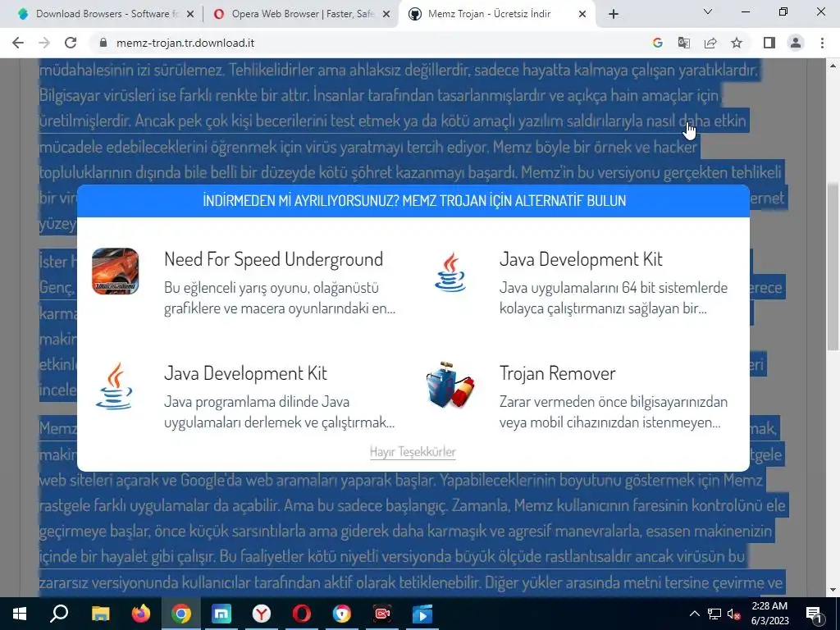Open Java Development Kit title above 'Java programlama' text
This screenshot has height=630, width=840.
tap(245, 373)
